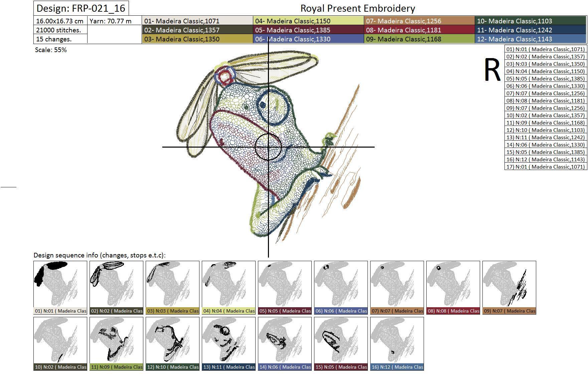Select sequence thumbnail 13 with eye outline
Screen dimensions: 588x374
coord(229,344)
